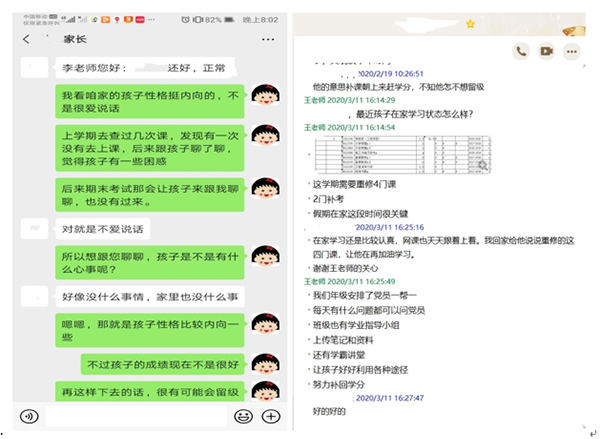Tap the message 再这样下去的话，很有可能会留级
600x439 pixels.
click(150, 391)
